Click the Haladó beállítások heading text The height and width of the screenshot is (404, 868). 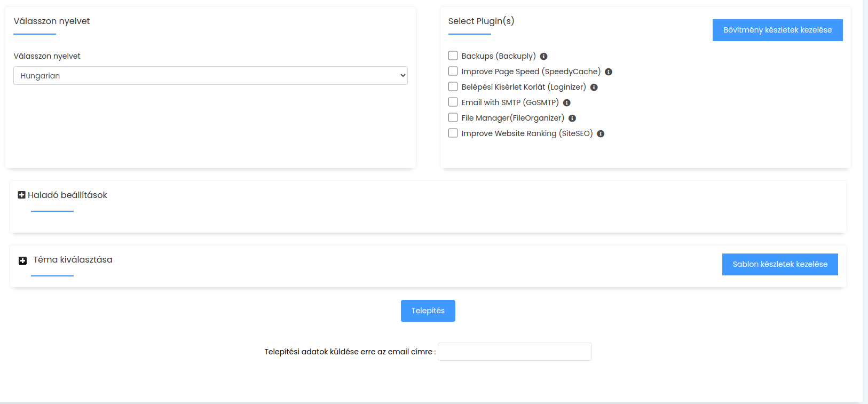[x=67, y=195]
